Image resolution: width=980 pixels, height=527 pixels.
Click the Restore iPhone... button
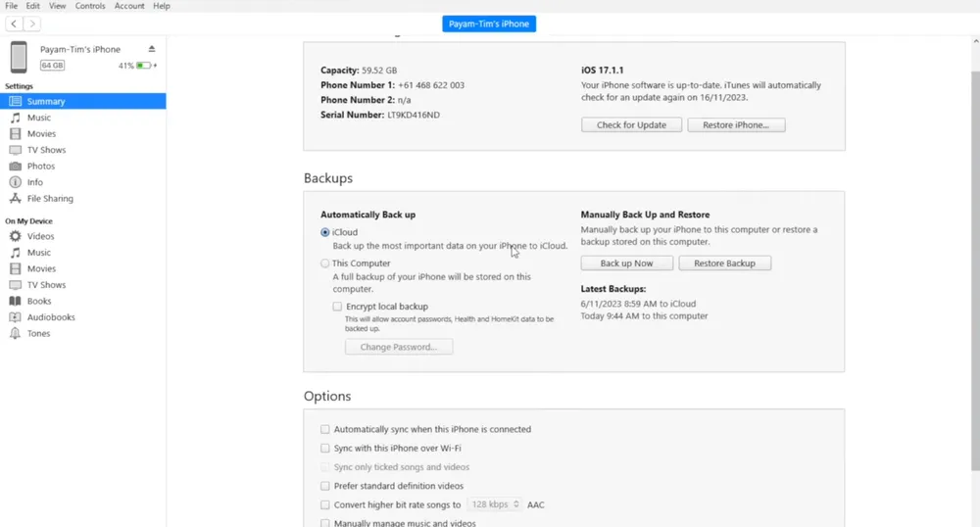click(736, 124)
